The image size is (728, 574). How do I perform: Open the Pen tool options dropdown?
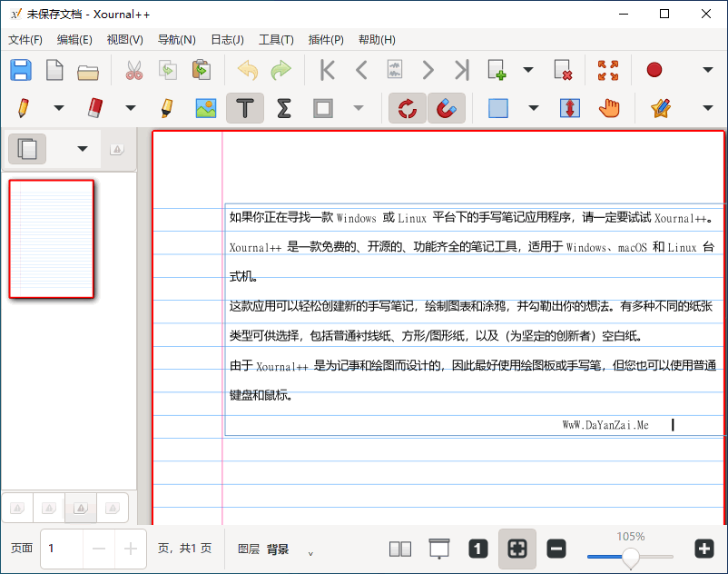[x=58, y=108]
